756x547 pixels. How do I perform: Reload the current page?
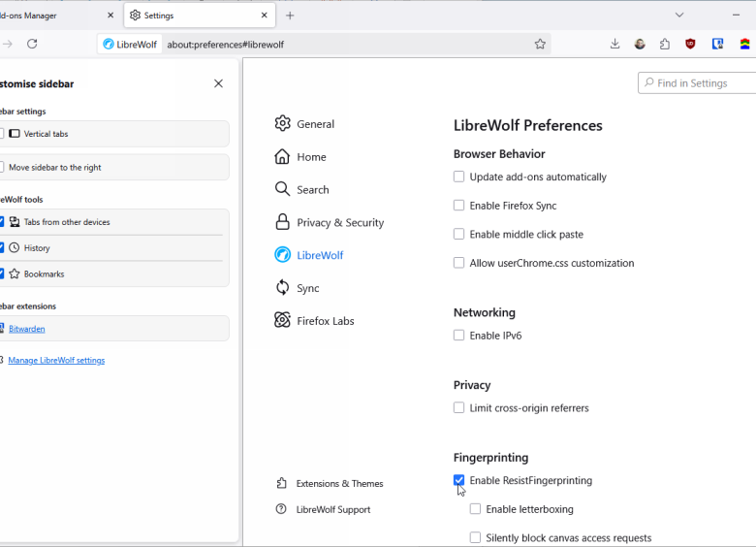click(x=32, y=44)
